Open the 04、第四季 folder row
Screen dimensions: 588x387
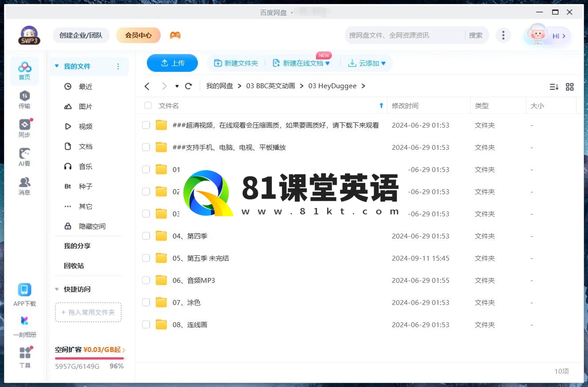359,236
